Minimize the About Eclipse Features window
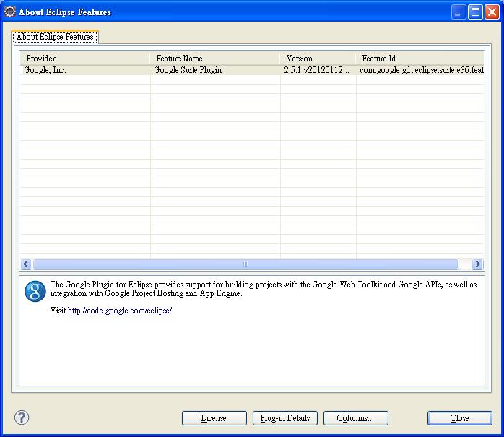Viewport: 504px width, 437px height. click(x=459, y=12)
